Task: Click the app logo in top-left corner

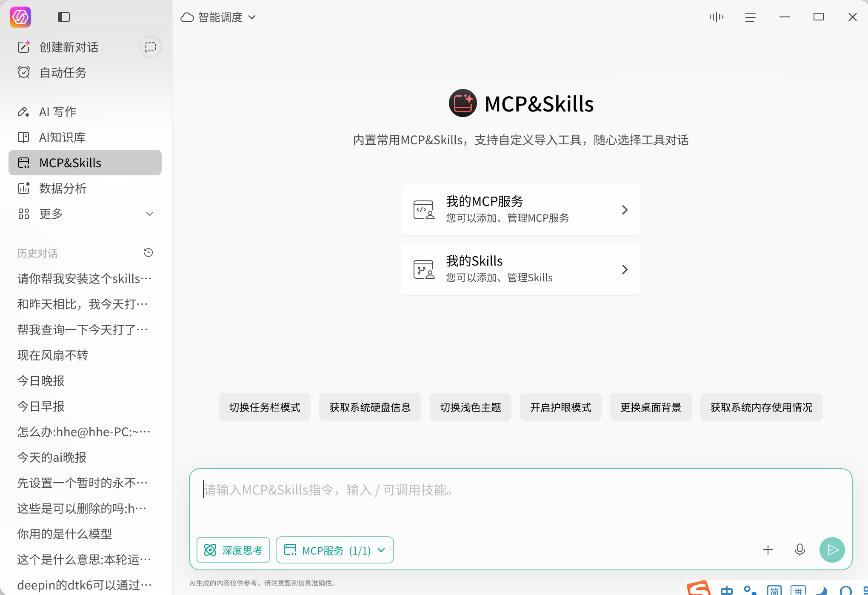Action: [20, 17]
